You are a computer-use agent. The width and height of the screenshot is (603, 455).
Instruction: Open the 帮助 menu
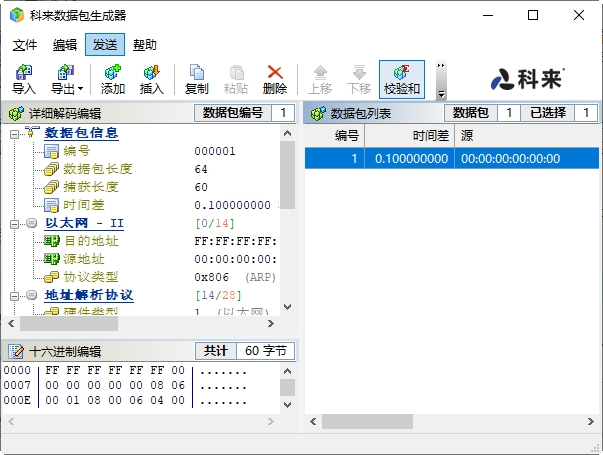pyautogui.click(x=145, y=45)
